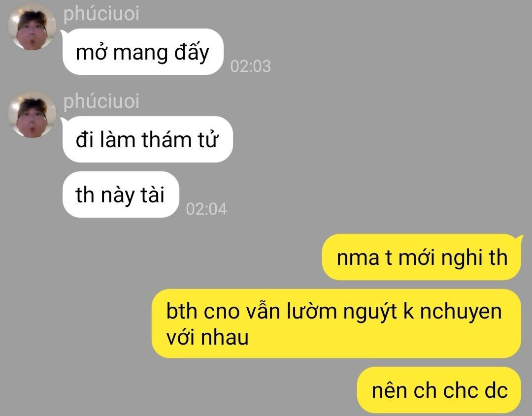Click the word 'tài' in white bubble
Image resolution: width=532 pixels, height=416 pixels.
[x=152, y=194]
